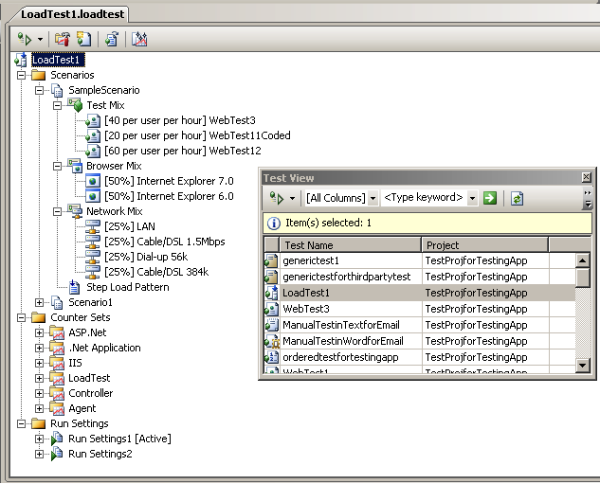The width and height of the screenshot is (600, 484).
Task: Click the Refresh icon in Test View
Action: click(x=517, y=198)
